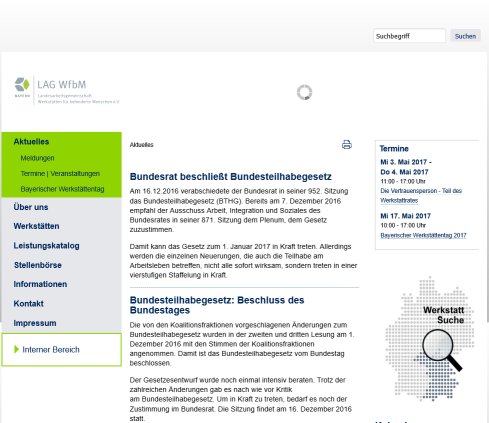
Task: Open Termine | Veranstaltungen submenu entry
Action: pyautogui.click(x=60, y=174)
